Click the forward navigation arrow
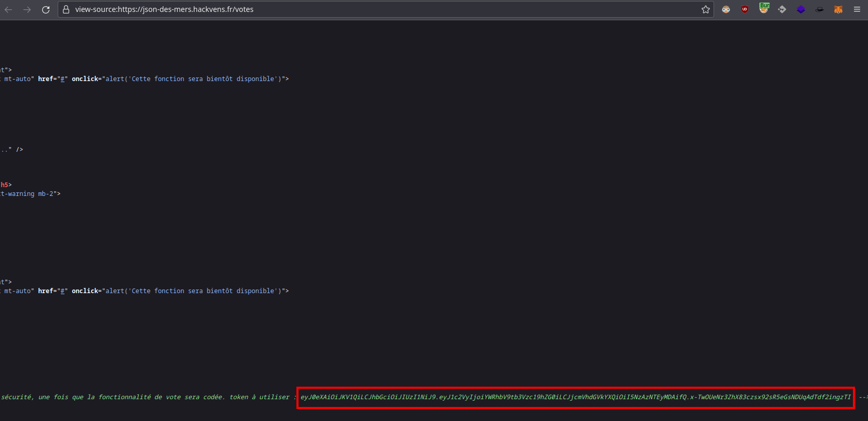868x421 pixels. click(27, 9)
